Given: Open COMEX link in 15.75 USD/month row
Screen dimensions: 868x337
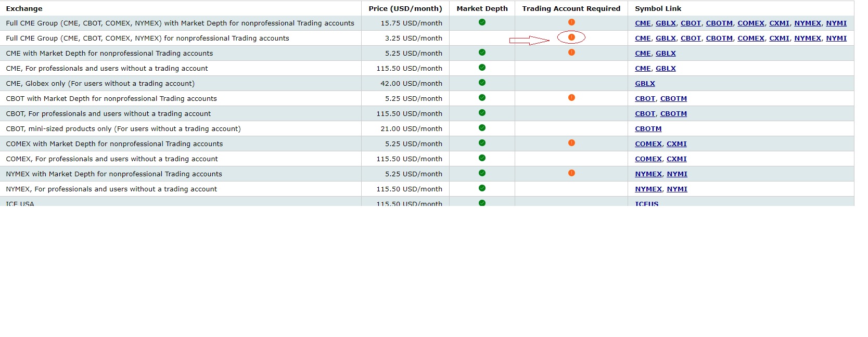Looking at the screenshot, I should tap(751, 23).
